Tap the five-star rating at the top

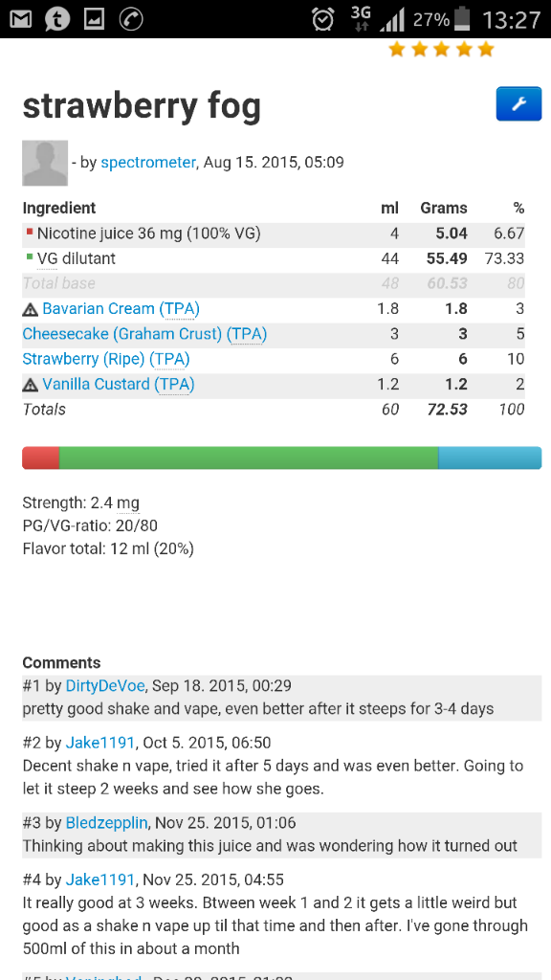441,50
